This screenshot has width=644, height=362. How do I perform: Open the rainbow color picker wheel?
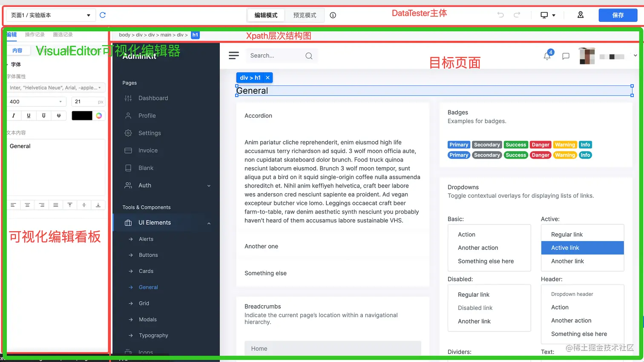99,116
